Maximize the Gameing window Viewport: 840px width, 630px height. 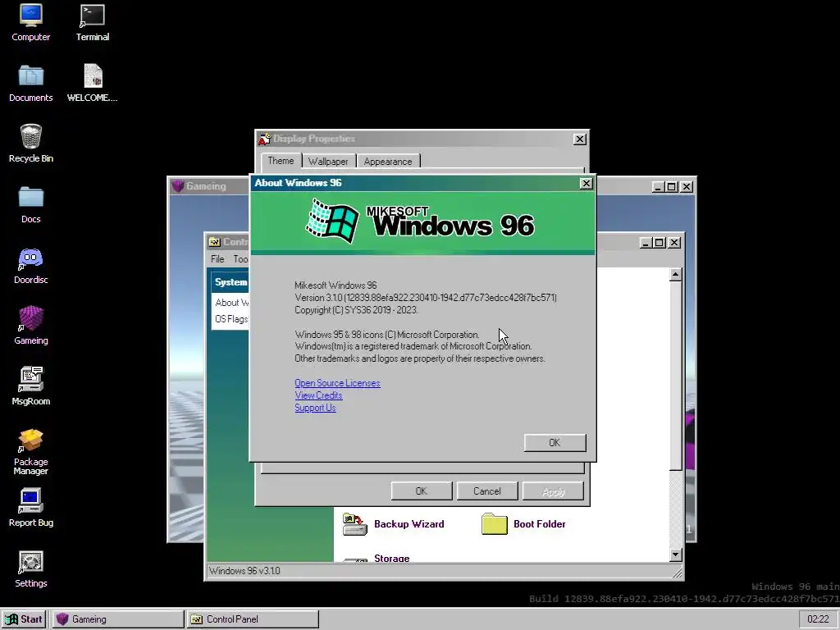[672, 186]
